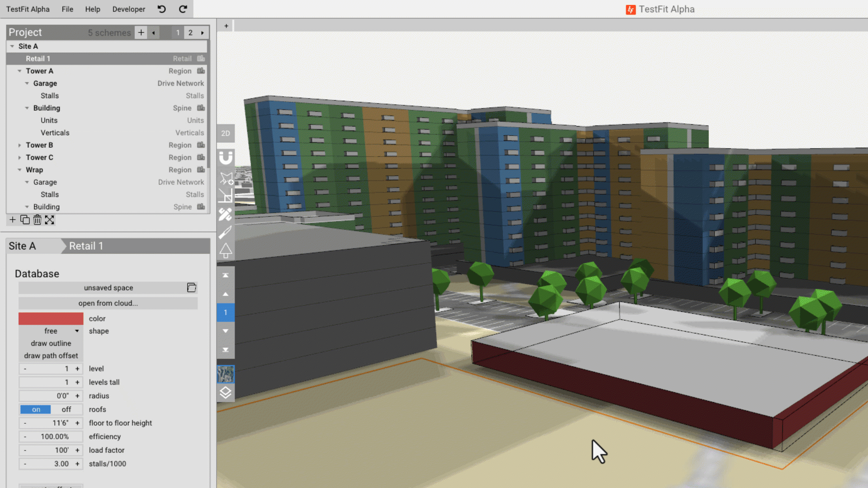This screenshot has height=488, width=868.
Task: Collapse the Site A tree node
Action: tap(12, 46)
